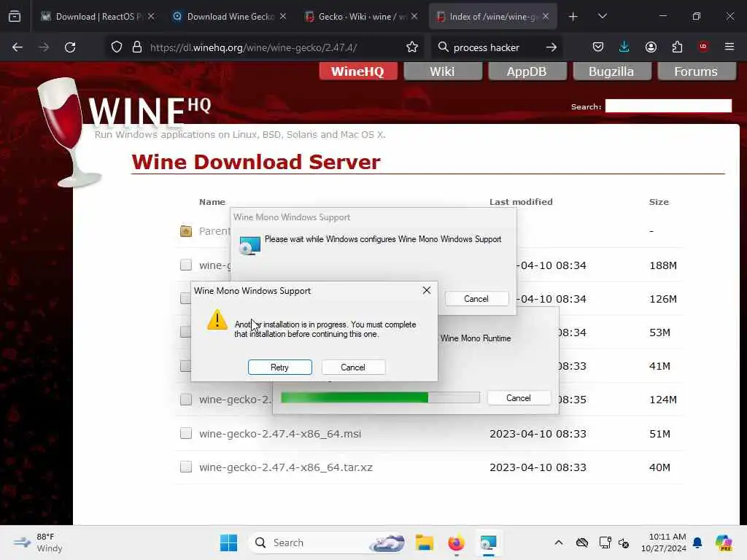Tick the checkbox for wine-gecko-2.47.4-x86_64.tar.xz
This screenshot has width=747, height=560.
186,467
